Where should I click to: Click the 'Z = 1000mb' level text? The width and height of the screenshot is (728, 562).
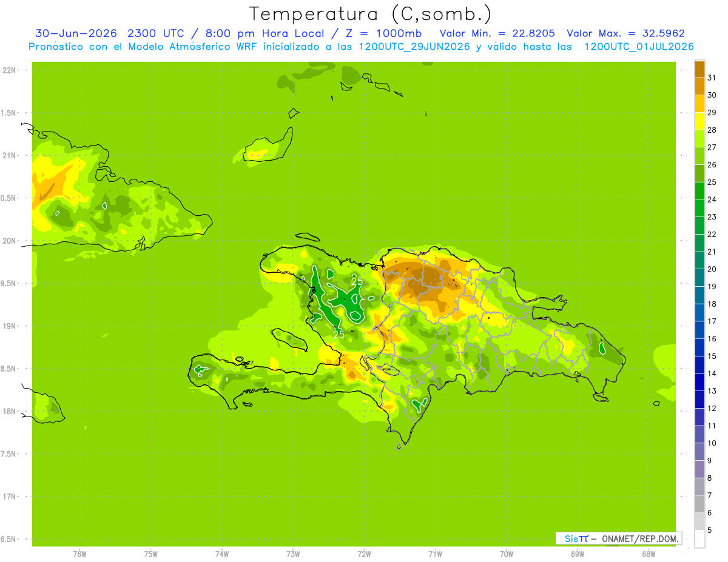[383, 33]
